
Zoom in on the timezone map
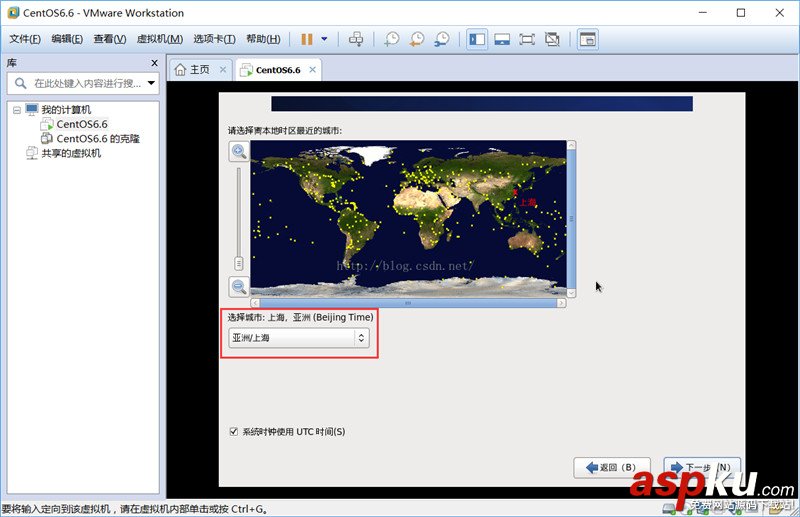239,151
